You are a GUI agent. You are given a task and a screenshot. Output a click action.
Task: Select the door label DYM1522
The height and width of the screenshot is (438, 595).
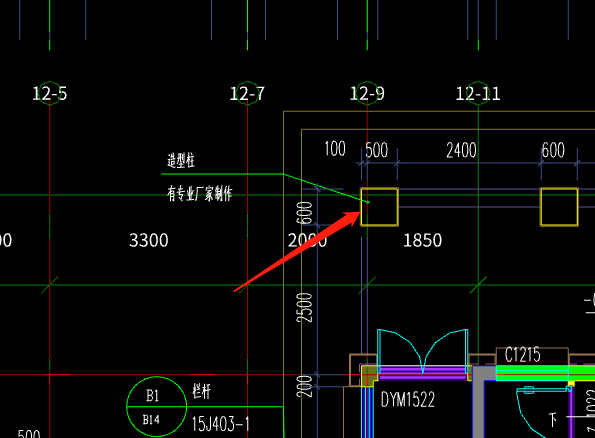[408, 400]
